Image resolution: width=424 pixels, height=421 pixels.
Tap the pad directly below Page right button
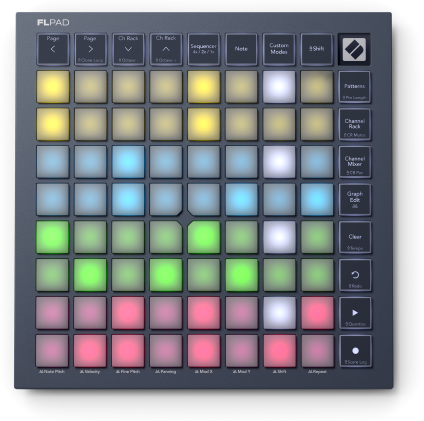click(90, 87)
